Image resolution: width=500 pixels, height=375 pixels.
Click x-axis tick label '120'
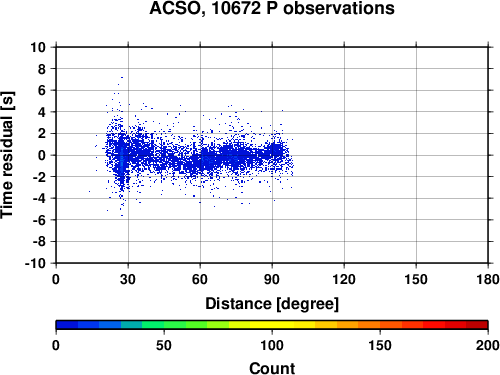pos(344,279)
